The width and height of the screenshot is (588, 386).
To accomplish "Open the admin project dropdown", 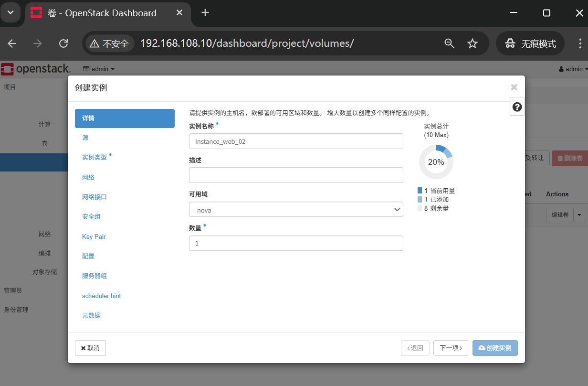I will [99, 69].
